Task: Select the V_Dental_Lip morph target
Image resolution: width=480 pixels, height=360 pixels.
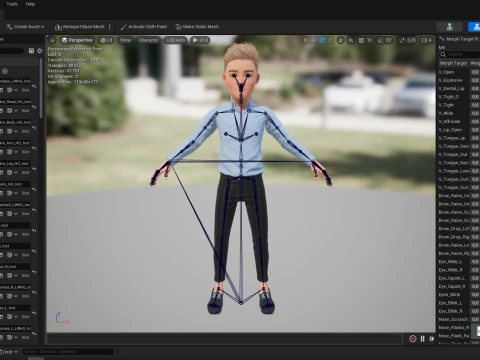Action: coord(451,89)
